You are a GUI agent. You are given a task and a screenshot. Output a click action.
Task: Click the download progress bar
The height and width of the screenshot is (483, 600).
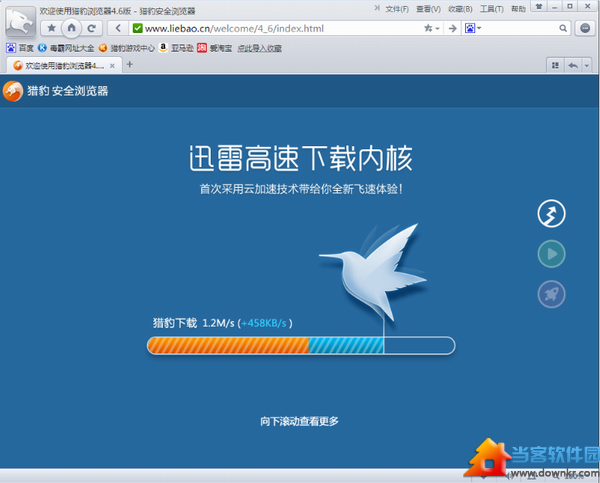[301, 346]
